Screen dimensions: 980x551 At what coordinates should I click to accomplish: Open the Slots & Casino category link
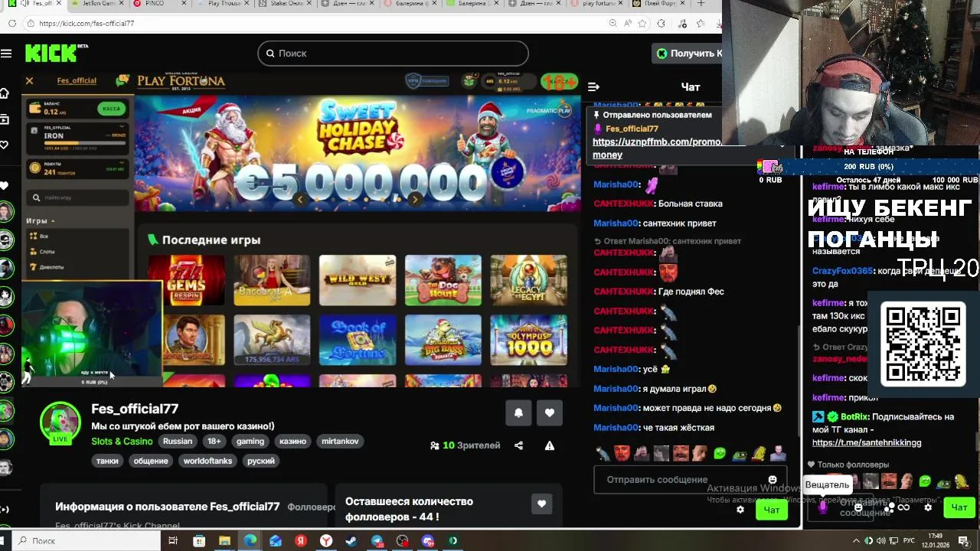pyautogui.click(x=122, y=441)
